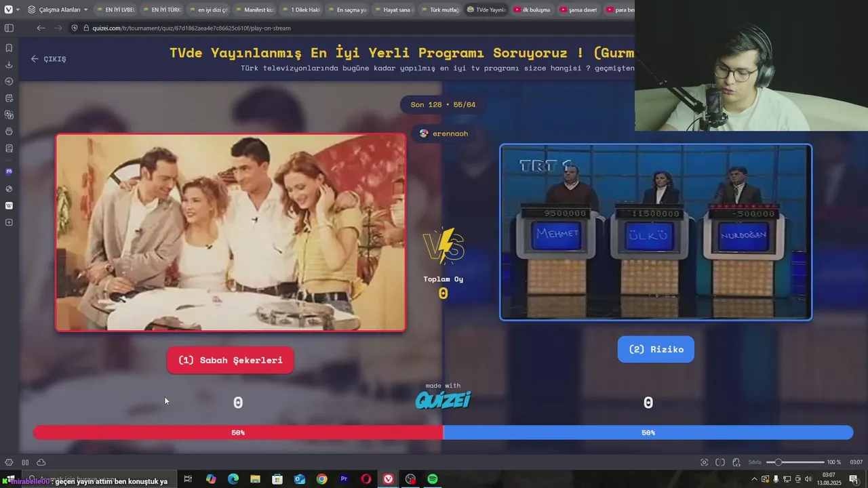Add a new web panel

(9, 222)
